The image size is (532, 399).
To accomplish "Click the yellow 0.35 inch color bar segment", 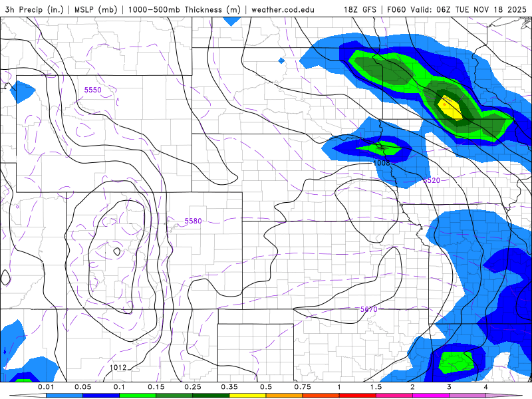I will click(247, 396).
